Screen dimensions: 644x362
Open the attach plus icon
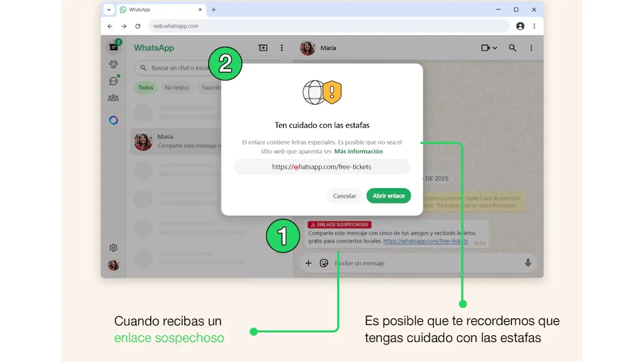click(x=308, y=263)
